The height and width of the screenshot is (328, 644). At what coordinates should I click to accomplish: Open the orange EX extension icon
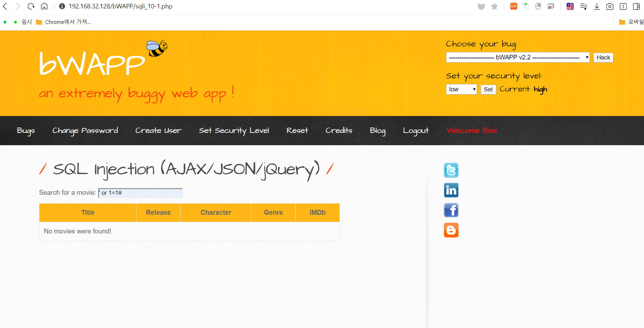pyautogui.click(x=514, y=6)
